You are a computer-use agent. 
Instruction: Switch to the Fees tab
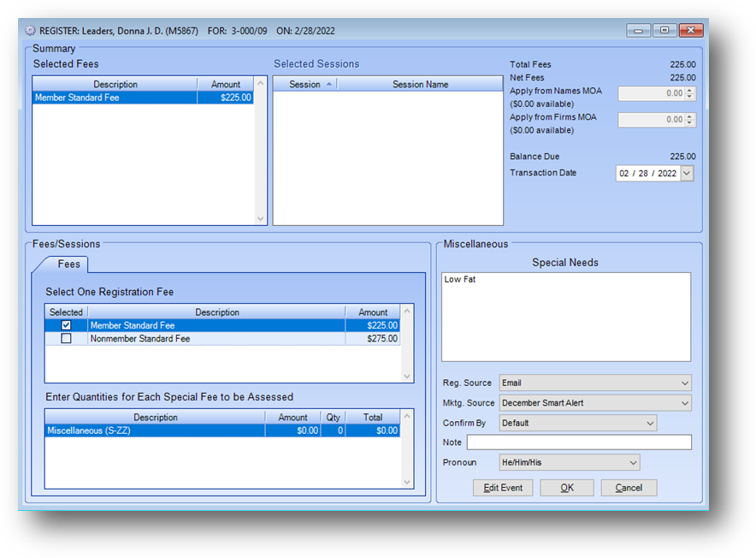[x=68, y=264]
